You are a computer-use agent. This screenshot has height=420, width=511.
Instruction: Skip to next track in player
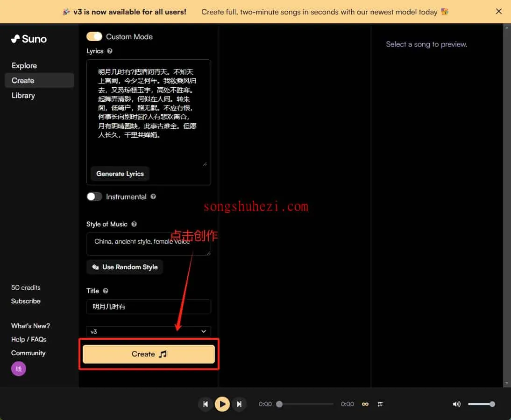(x=239, y=404)
